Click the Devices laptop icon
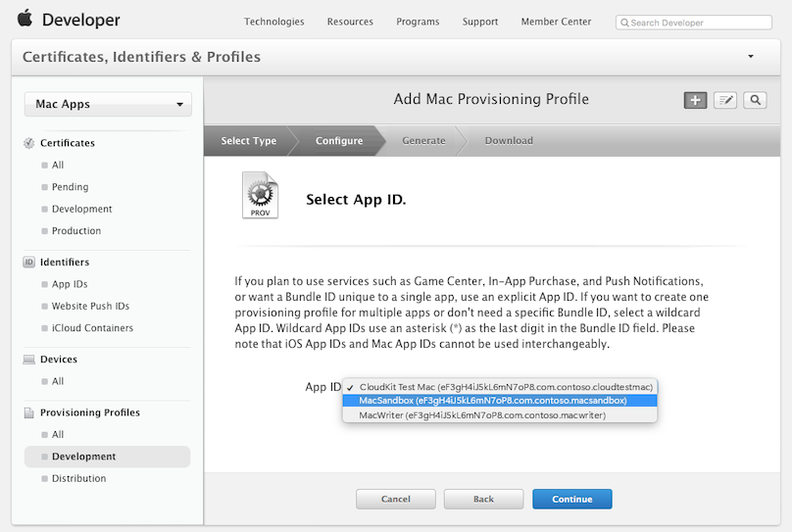 (x=28, y=360)
